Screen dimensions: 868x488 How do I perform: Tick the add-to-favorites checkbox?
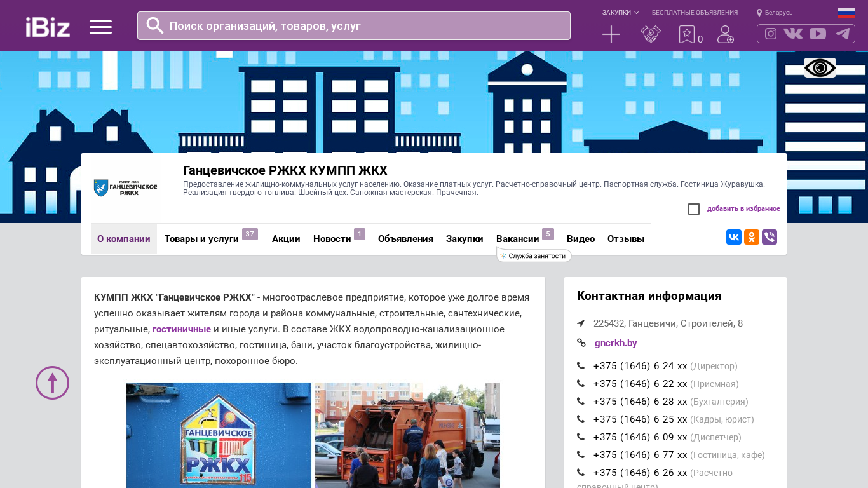pyautogui.click(x=694, y=209)
